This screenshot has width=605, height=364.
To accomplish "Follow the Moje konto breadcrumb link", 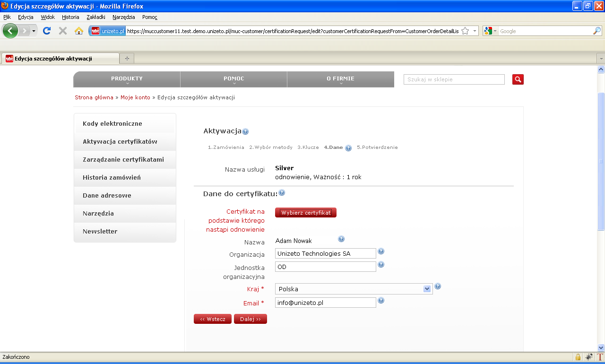I will (135, 97).
